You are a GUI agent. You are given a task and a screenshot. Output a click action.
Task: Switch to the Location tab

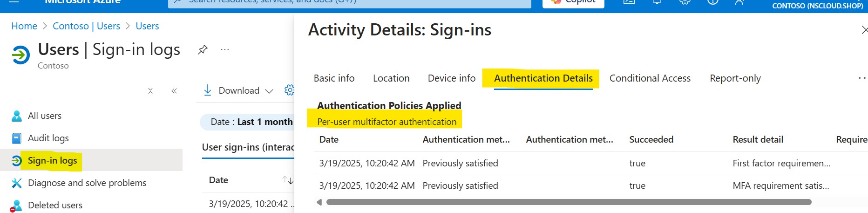click(x=391, y=78)
